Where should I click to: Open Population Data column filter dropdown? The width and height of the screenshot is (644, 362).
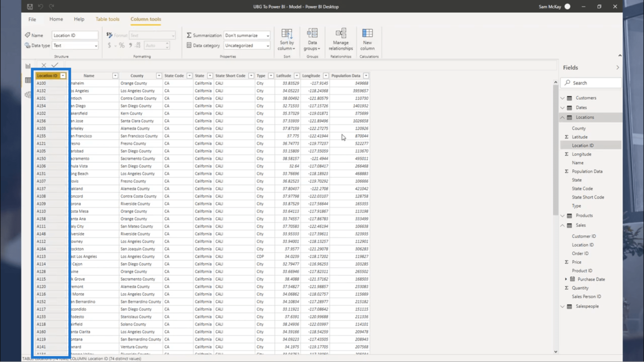[x=366, y=76]
